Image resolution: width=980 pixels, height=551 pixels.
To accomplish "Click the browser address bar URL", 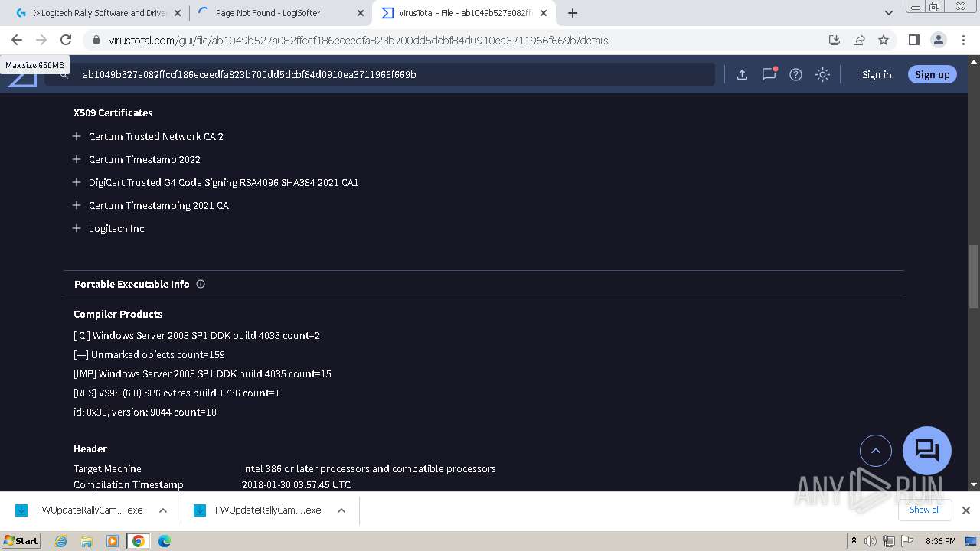I will coord(358,41).
